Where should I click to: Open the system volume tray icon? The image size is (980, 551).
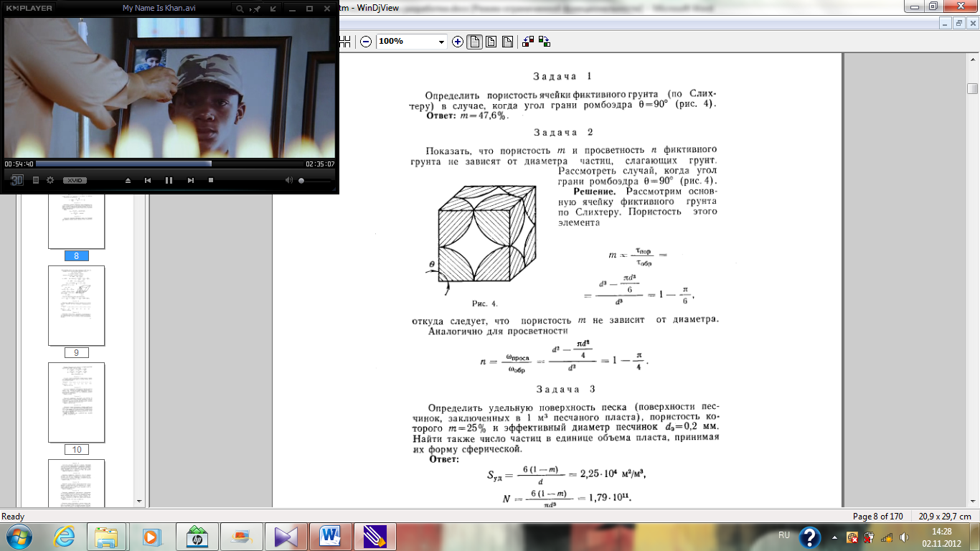coord(905,537)
